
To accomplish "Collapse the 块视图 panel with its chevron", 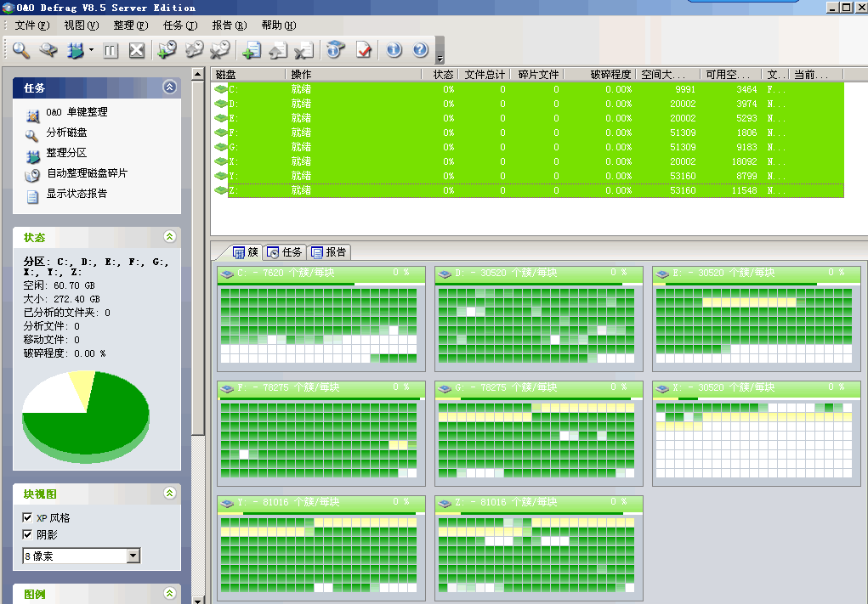I will (x=169, y=493).
